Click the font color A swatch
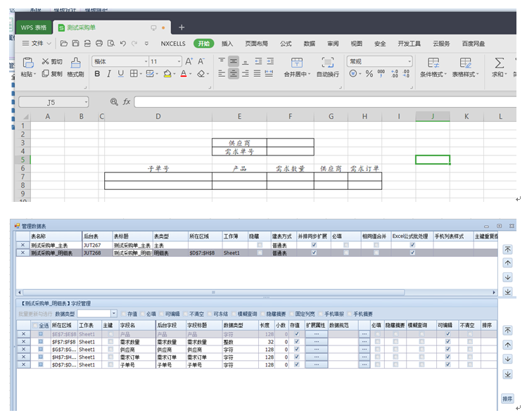 point(184,74)
